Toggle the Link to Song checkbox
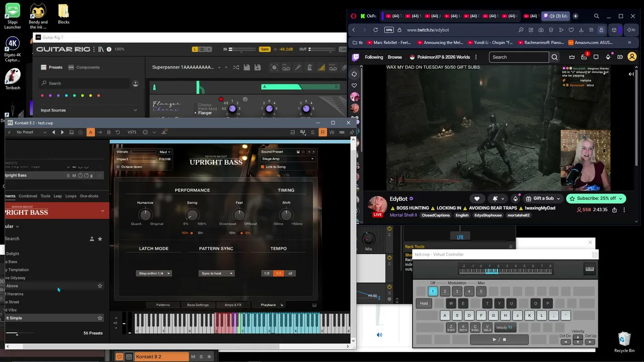The height and width of the screenshot is (362, 644). tap(263, 167)
